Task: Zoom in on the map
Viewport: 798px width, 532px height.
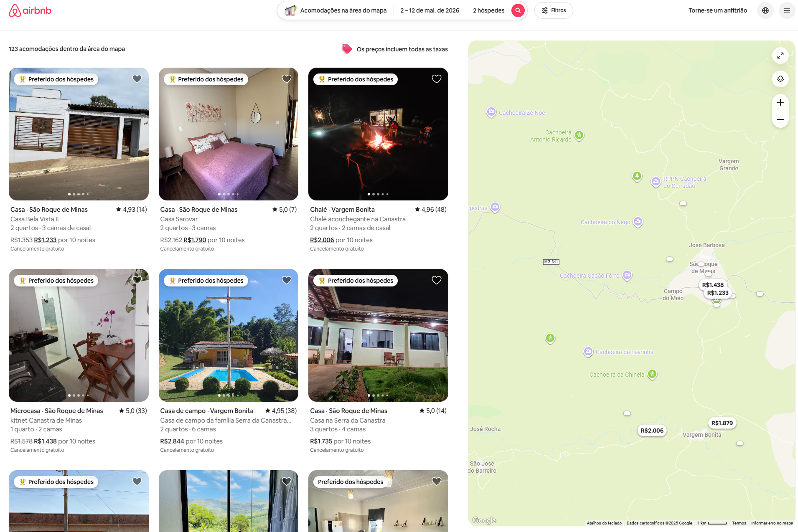Action: (x=780, y=102)
